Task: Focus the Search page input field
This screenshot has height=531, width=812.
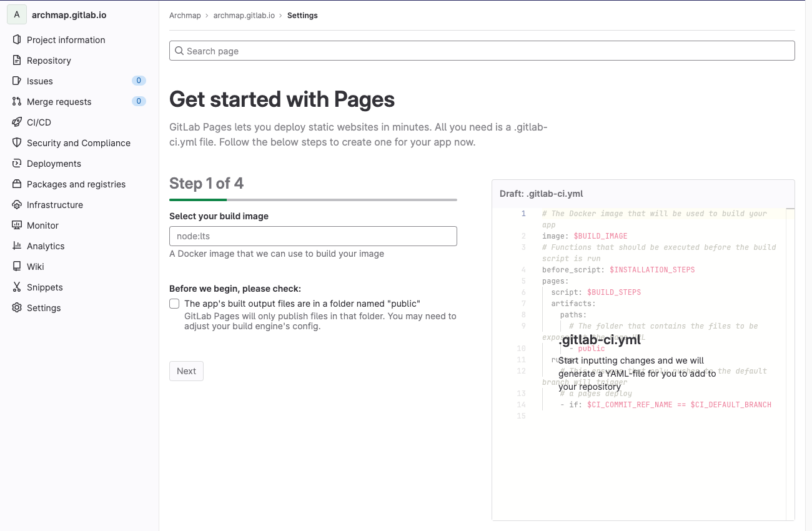Action: [x=482, y=51]
